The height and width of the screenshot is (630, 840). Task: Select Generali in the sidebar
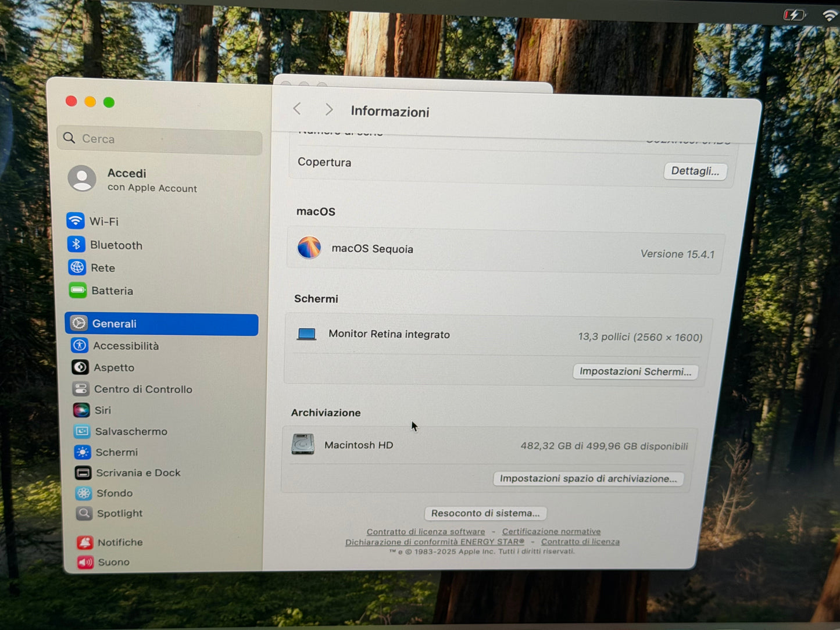click(x=162, y=324)
